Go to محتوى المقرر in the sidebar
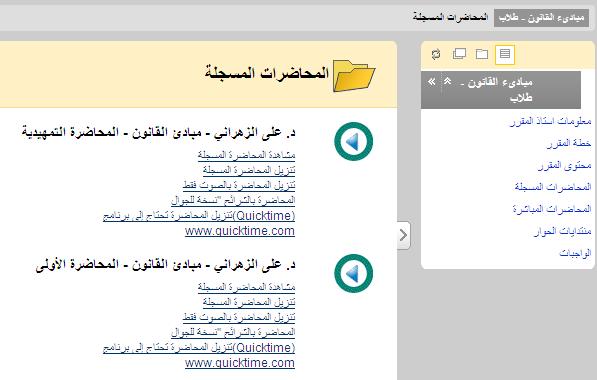The image size is (597, 380). pos(565,165)
